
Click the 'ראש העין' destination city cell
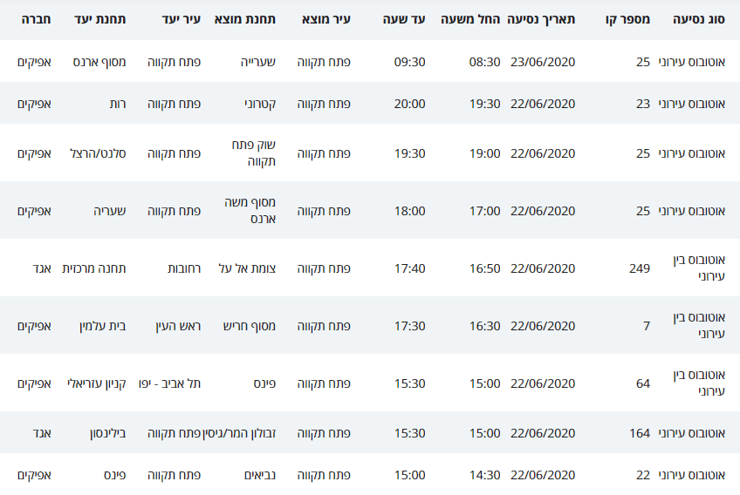(178, 326)
